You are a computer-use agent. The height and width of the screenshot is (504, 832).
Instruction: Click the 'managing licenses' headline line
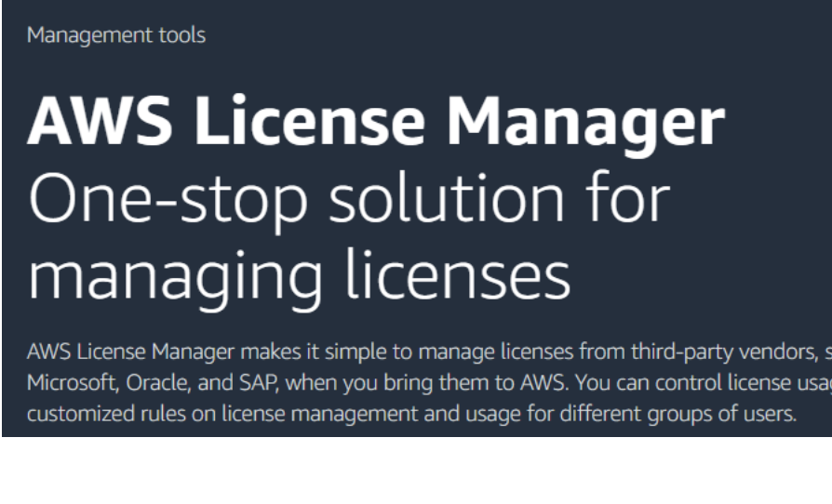coord(299,278)
